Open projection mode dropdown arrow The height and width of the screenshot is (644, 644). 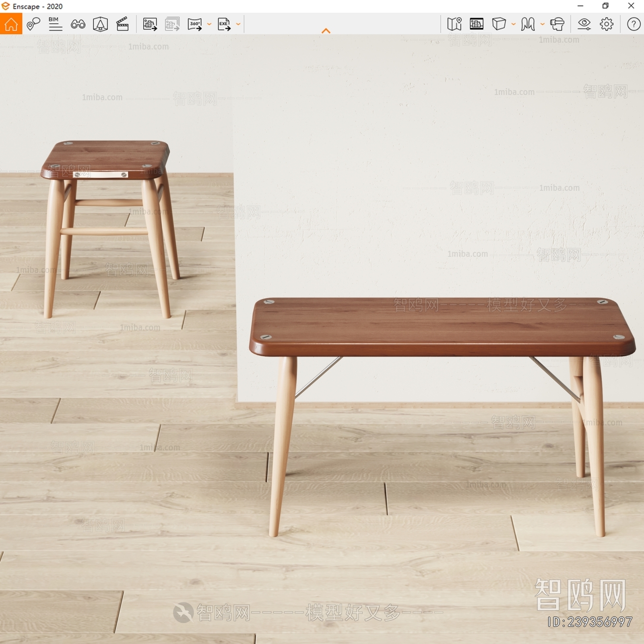(514, 24)
